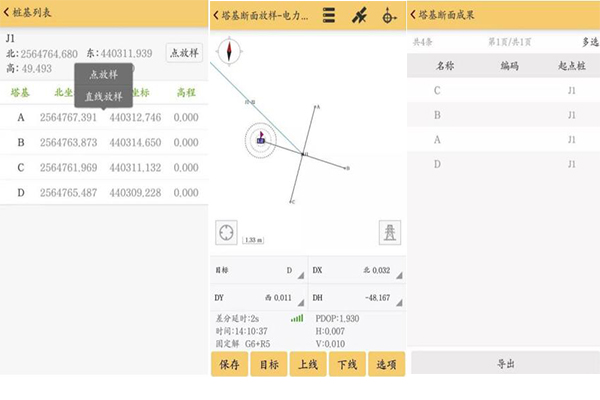Open the list menu icon in map header
Image resolution: width=600 pixels, height=400 pixels.
[x=328, y=16]
